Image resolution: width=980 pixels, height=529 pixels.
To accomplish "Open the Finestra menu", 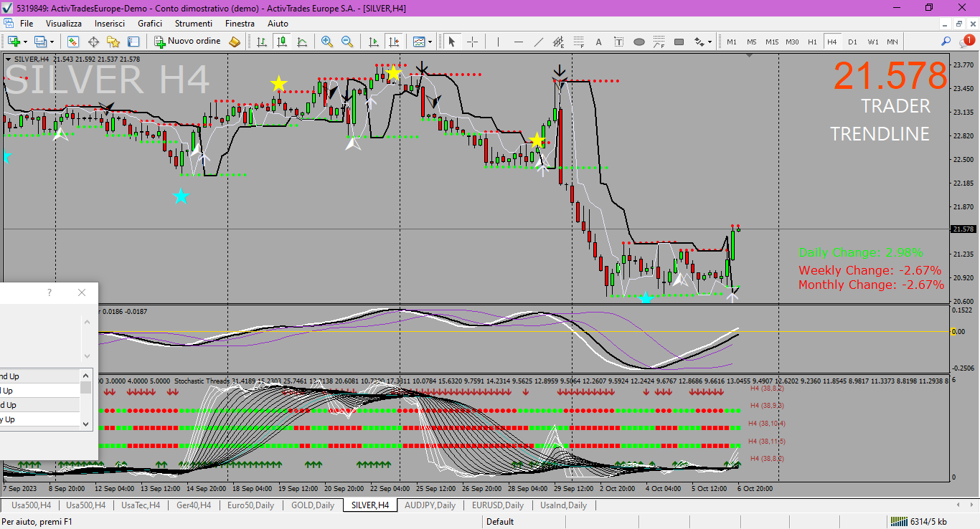I will coord(240,24).
